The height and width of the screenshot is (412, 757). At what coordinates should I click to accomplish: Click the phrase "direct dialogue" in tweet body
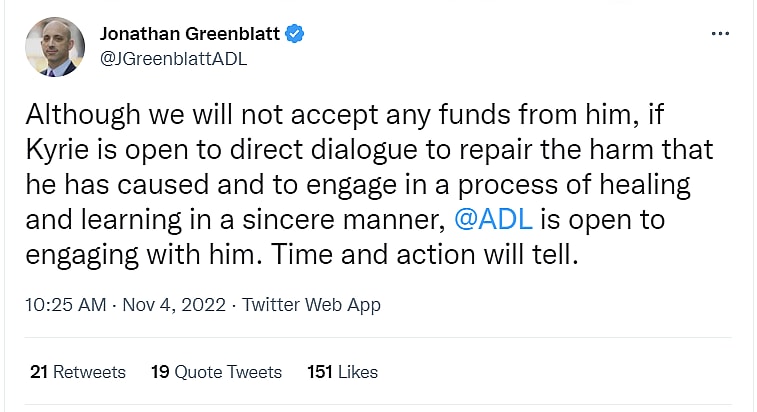pyautogui.click(x=321, y=150)
